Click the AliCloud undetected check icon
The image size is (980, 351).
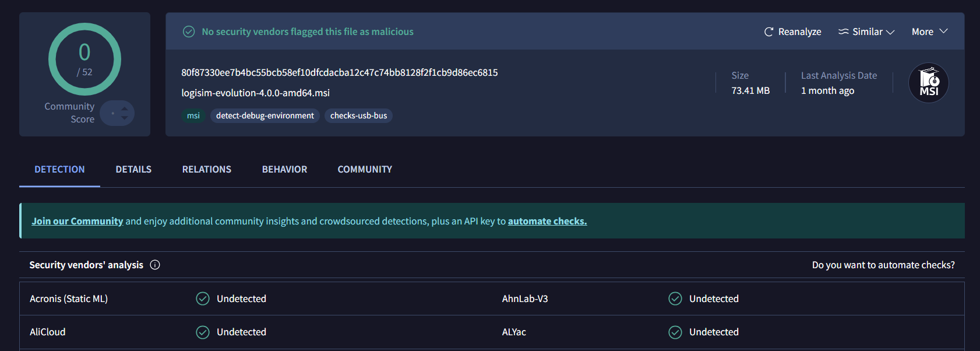(x=203, y=332)
